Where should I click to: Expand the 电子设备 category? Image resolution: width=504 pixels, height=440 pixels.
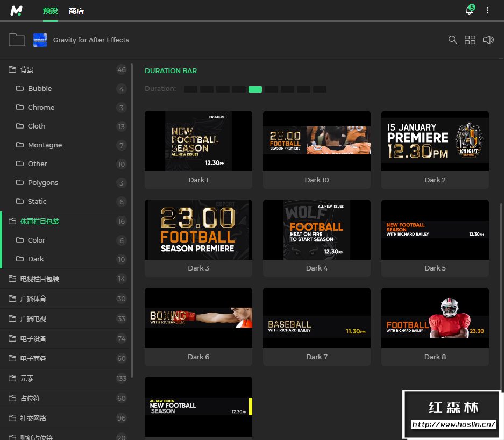[65, 338]
